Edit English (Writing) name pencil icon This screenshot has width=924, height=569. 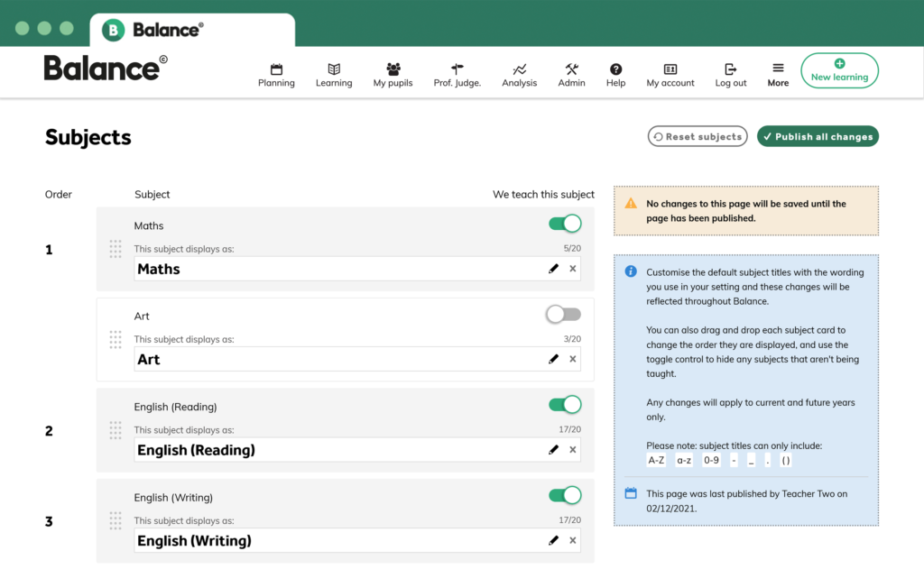coord(553,541)
